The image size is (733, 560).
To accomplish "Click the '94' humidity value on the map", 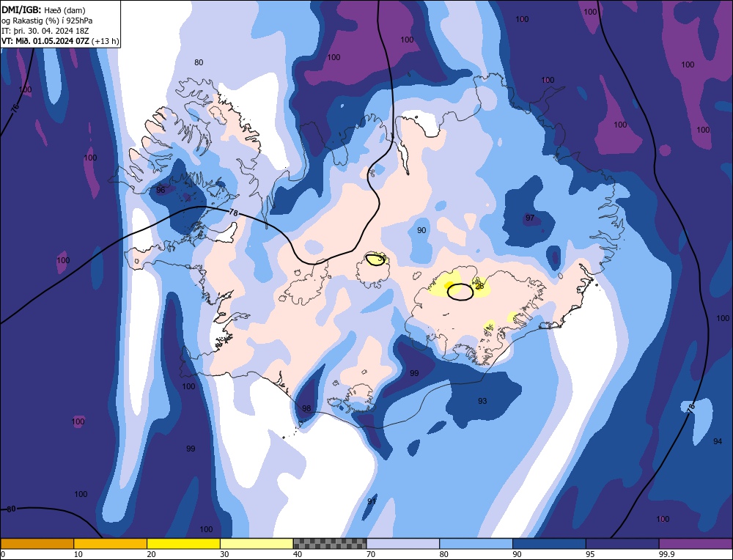I will (718, 441).
